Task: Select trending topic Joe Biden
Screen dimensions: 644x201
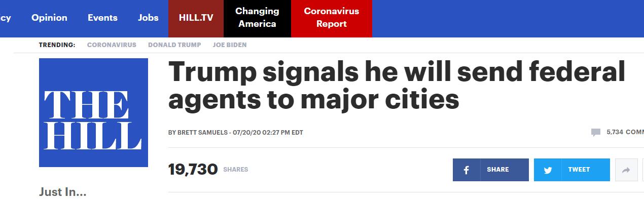Action: tap(230, 45)
